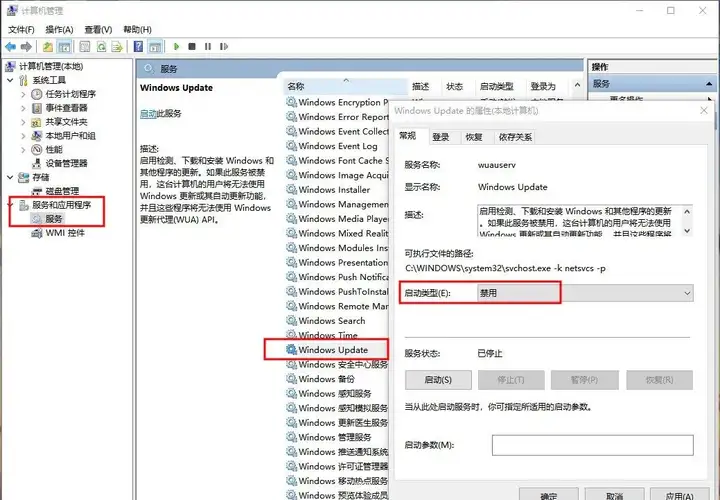Click the Refresh toolbar icon

[101, 46]
